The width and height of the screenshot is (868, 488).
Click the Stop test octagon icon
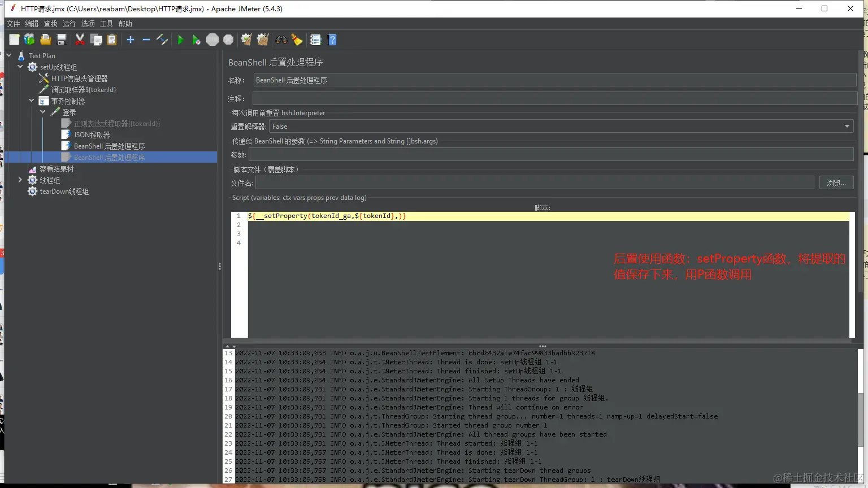pos(212,40)
